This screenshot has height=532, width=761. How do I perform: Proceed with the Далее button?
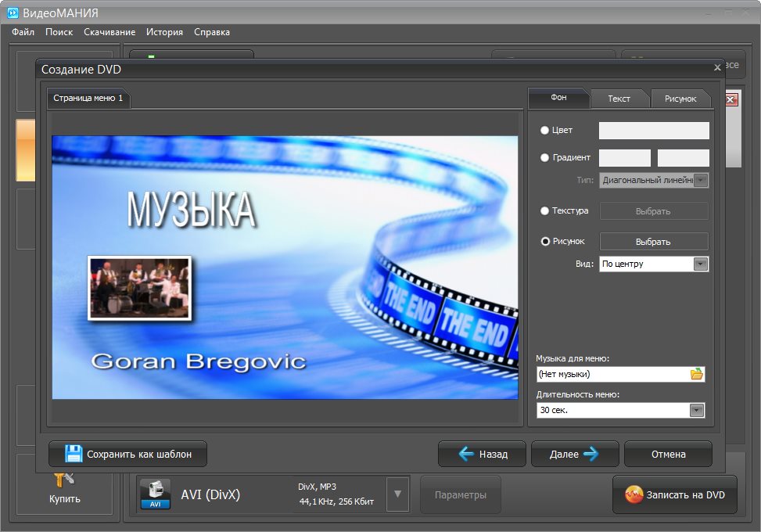(575, 454)
